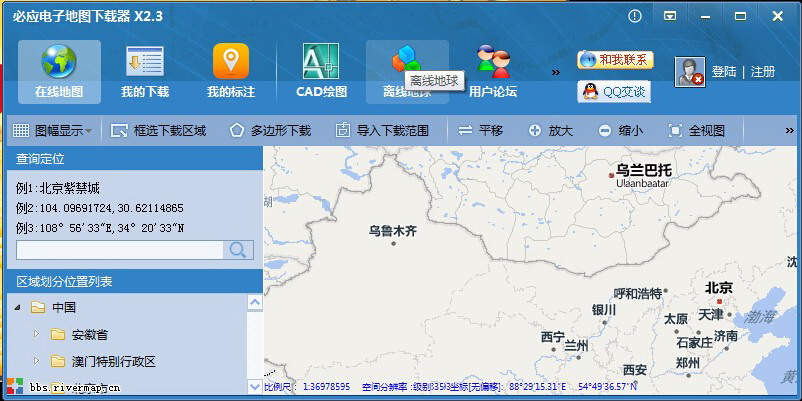Viewport: 802px width, 401px height.
Task: Select 安徽省 in region list
Action: click(79, 335)
